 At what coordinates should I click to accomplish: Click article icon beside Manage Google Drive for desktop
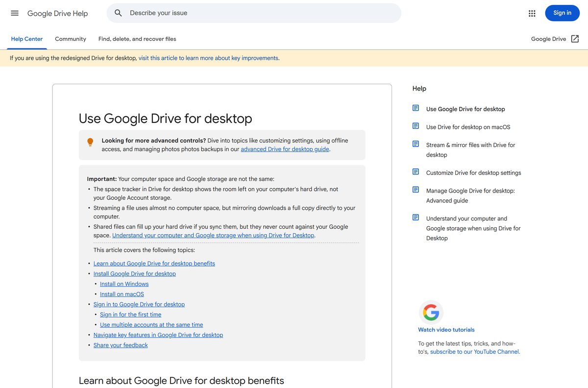tap(416, 190)
